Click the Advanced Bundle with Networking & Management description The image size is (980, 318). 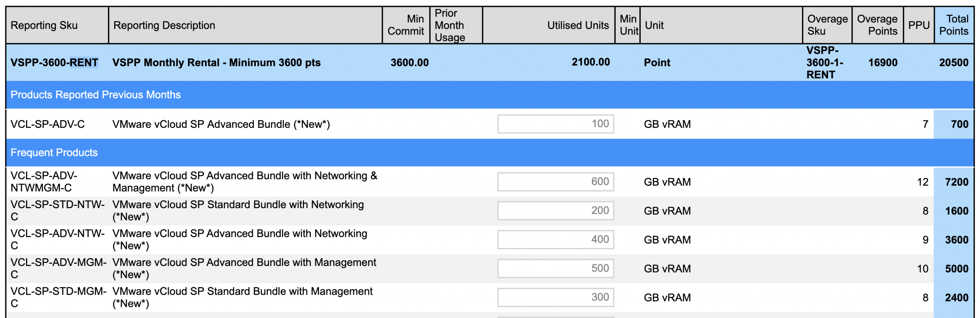tap(245, 182)
